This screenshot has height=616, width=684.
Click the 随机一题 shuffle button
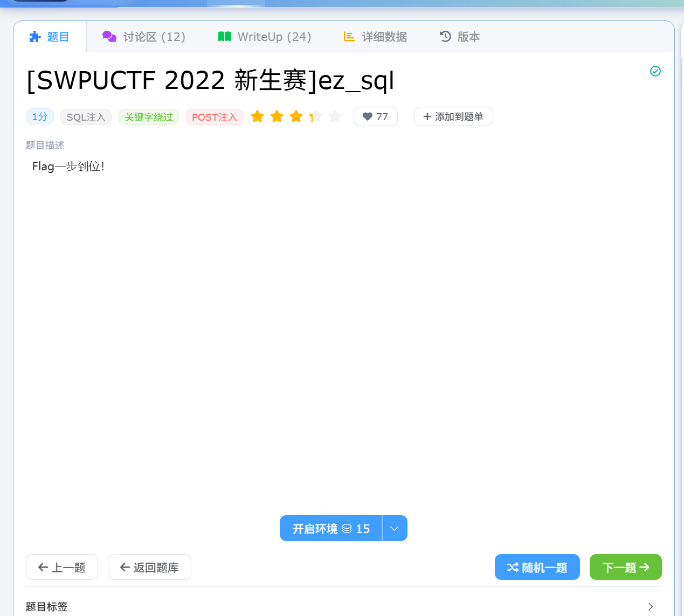(x=537, y=567)
